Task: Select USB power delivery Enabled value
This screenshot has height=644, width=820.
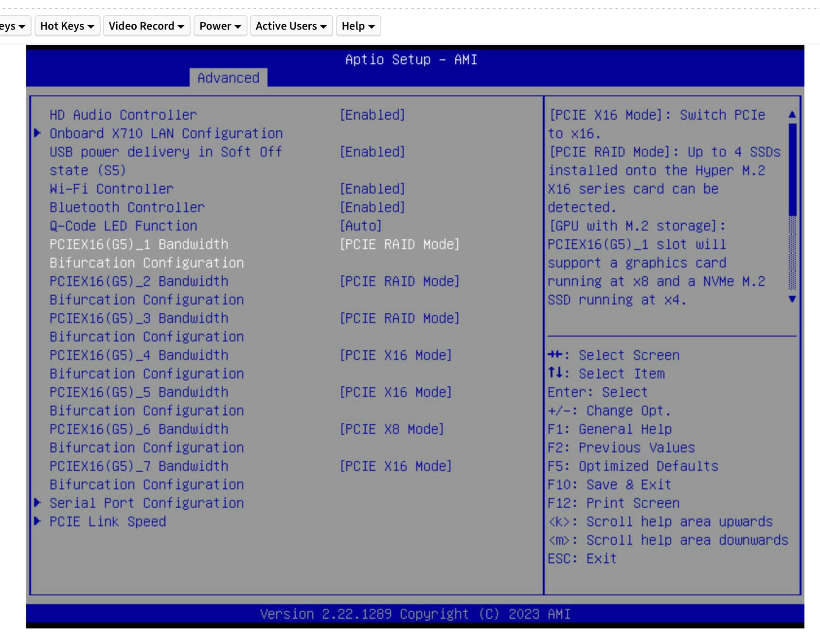Action: tap(372, 152)
